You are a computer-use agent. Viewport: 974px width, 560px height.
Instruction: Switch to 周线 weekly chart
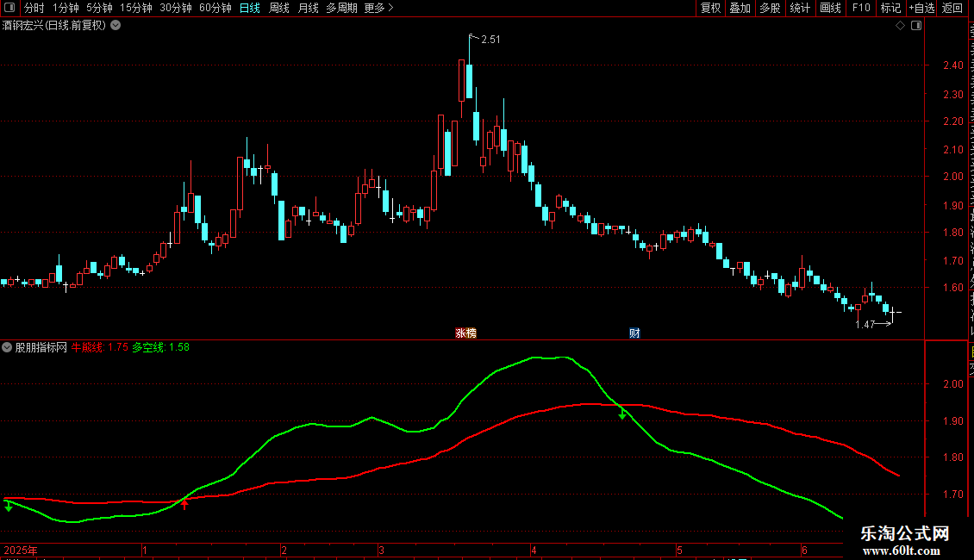(279, 8)
